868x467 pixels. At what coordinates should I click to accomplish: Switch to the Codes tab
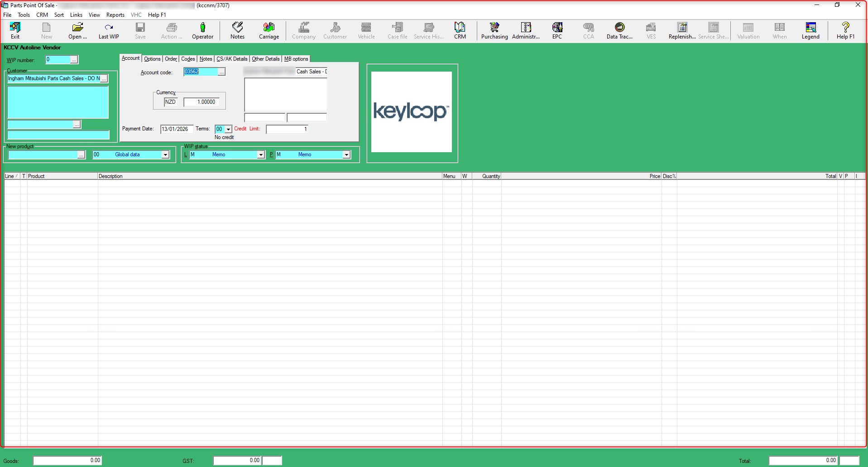click(188, 59)
